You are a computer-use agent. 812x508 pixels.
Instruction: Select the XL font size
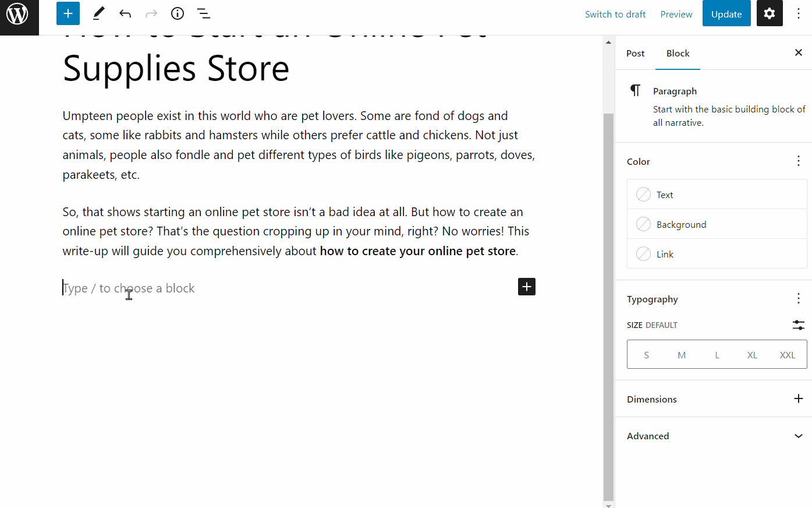[752, 355]
